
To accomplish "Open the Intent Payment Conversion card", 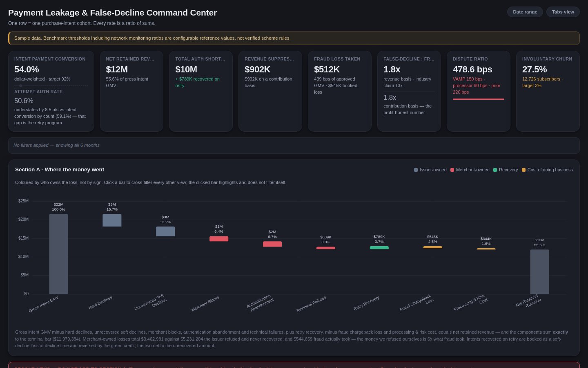I will coord(51,91).
